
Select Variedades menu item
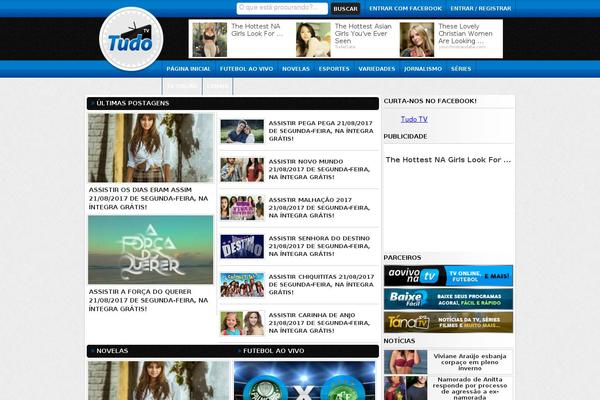pos(377,69)
